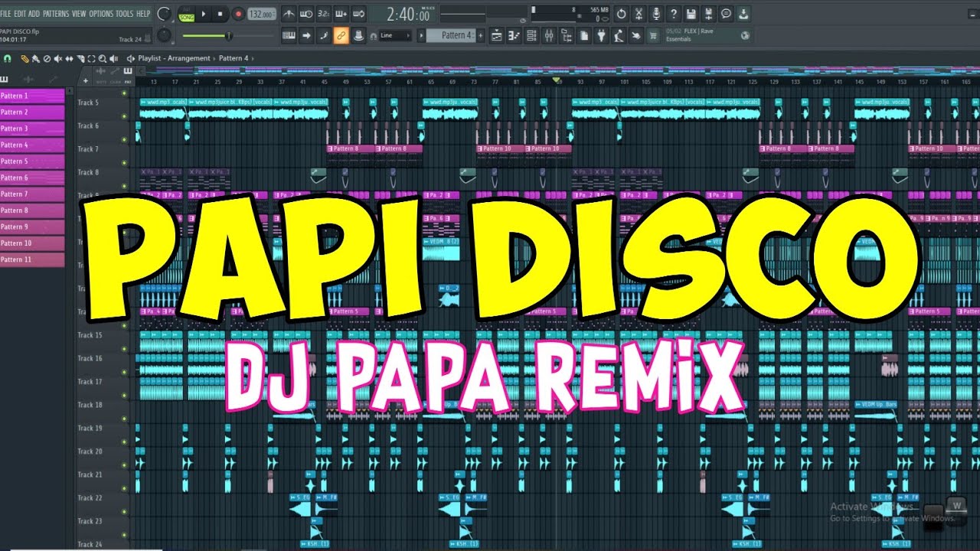Switch the PAT/SONG mode toggle

click(x=186, y=14)
